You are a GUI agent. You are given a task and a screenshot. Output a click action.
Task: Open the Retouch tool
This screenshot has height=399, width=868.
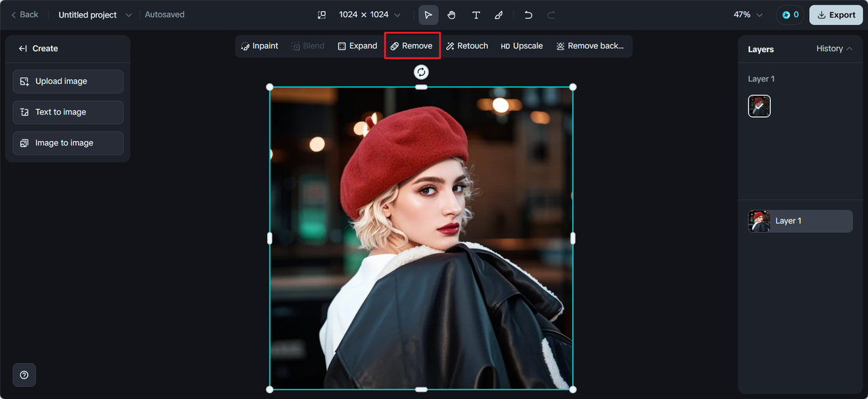tap(467, 46)
